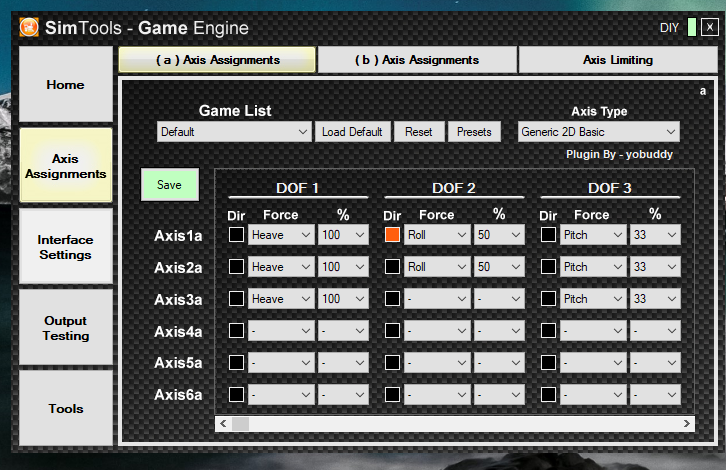This screenshot has width=726, height=470.
Task: Toggle Axis2a DOF 2 direction box
Action: 392,267
